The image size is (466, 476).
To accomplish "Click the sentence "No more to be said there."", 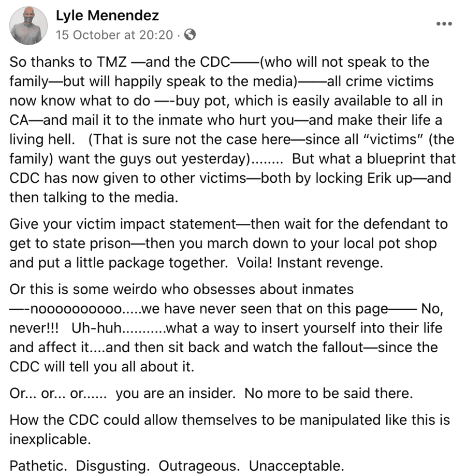I will pyautogui.click(x=329, y=393).
